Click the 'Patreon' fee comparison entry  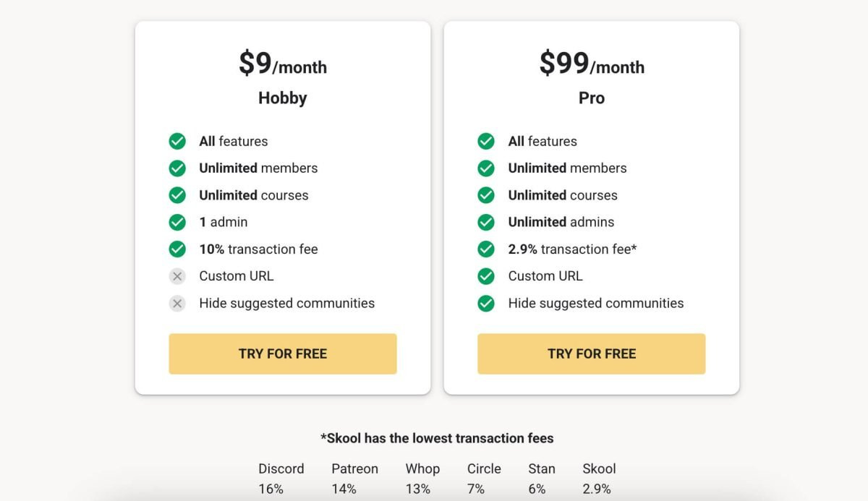click(354, 468)
